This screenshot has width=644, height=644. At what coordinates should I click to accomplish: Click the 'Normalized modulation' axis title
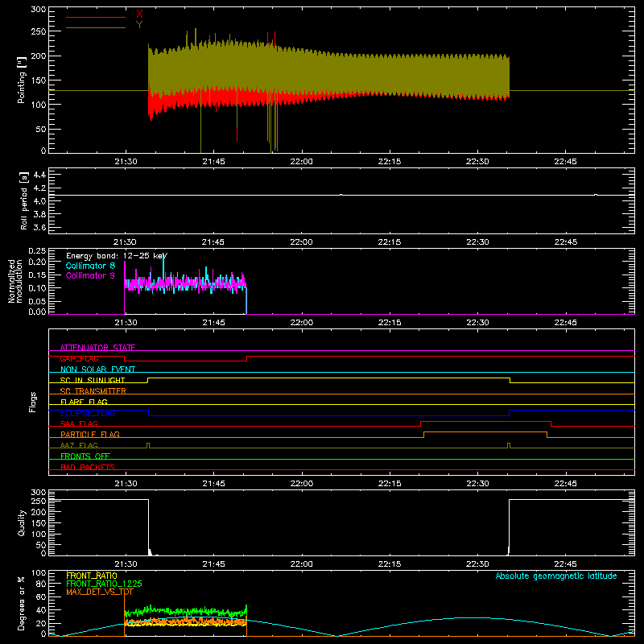pos(15,281)
